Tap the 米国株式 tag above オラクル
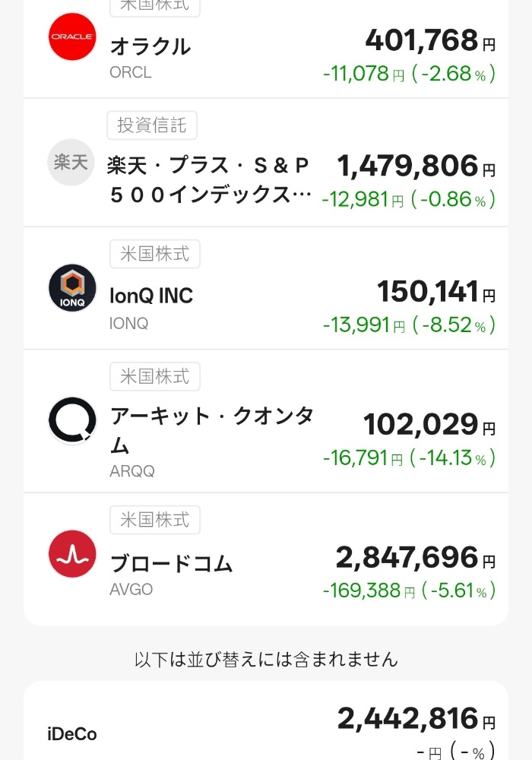 [155, 6]
